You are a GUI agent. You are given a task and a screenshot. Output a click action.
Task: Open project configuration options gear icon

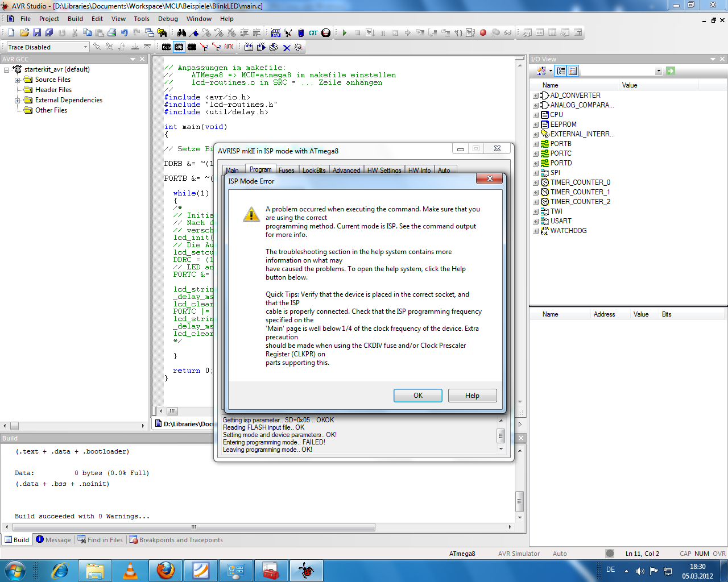pyautogui.click(x=299, y=47)
